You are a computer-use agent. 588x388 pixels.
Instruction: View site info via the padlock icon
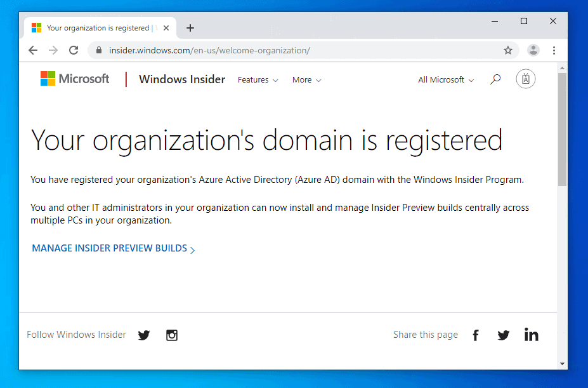[x=99, y=50]
